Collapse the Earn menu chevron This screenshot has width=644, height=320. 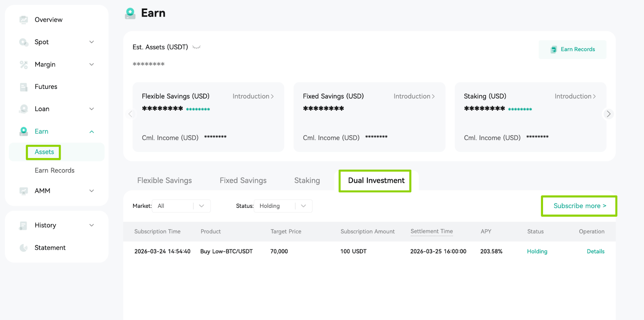(92, 131)
